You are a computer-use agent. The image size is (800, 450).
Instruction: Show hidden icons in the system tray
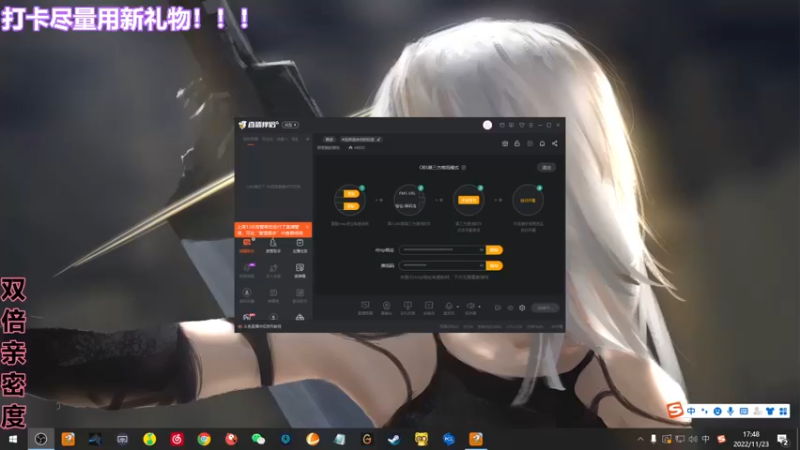(x=640, y=439)
